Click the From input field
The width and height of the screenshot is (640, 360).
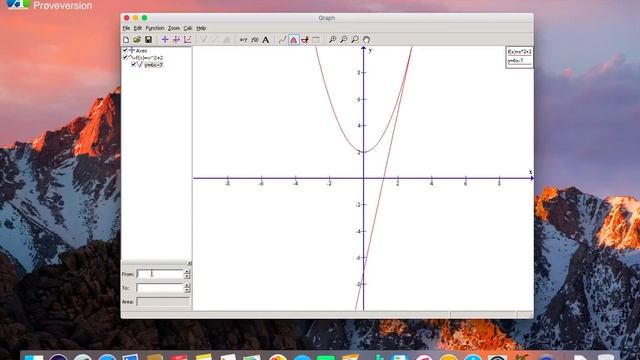pos(160,274)
